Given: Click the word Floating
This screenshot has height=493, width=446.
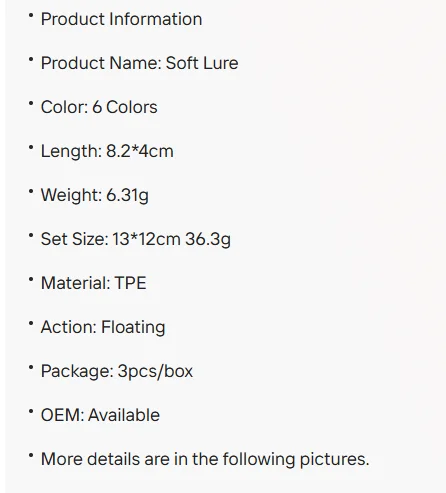Looking at the screenshot, I should (133, 327).
